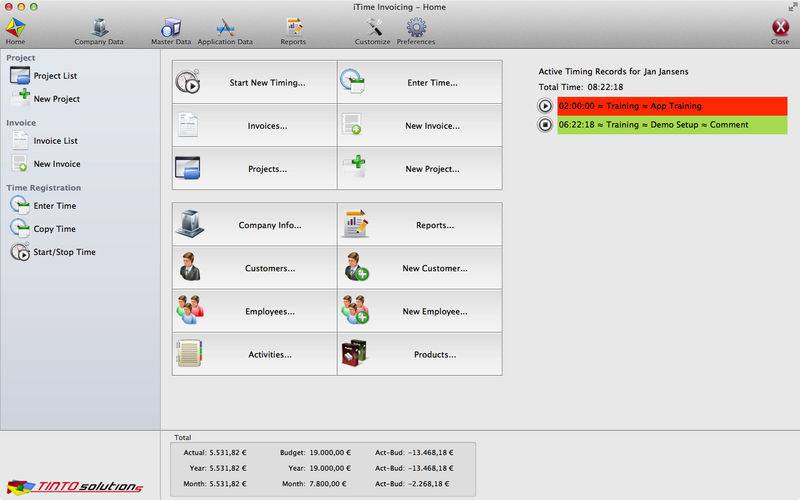Click the yellow minimize window button

pyautogui.click(x=21, y=7)
